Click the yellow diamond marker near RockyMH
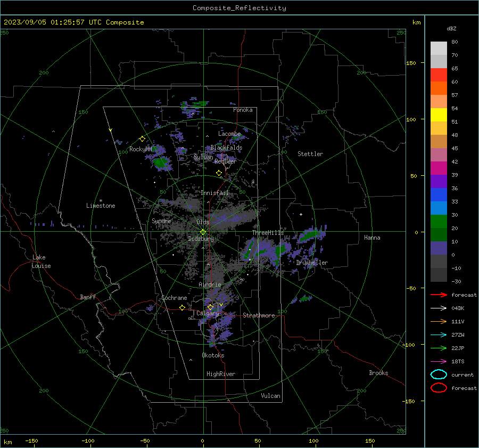The image size is (479, 448). 142,139
